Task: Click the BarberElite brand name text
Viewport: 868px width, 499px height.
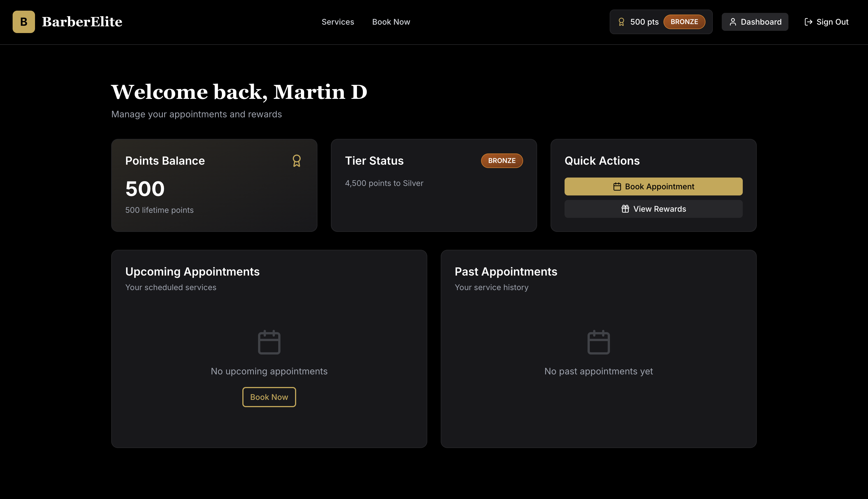Action: click(x=82, y=22)
